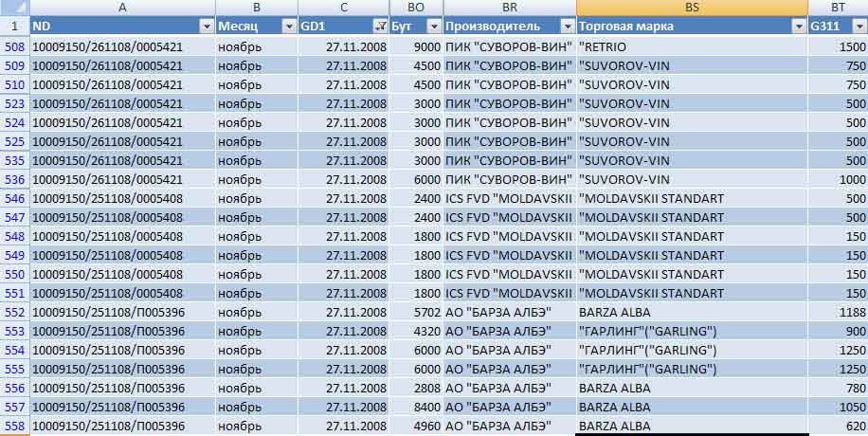868x436 pixels.
Task: Open the Торговая марка filter dropdown
Action: pos(797,27)
